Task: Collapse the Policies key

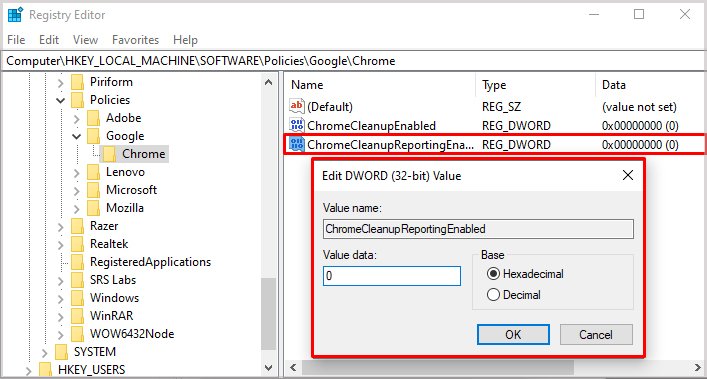Action: pyautogui.click(x=60, y=100)
